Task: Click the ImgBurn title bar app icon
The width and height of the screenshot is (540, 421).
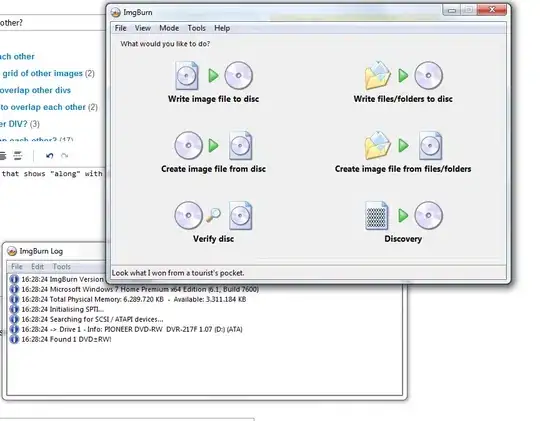Action: click(116, 13)
